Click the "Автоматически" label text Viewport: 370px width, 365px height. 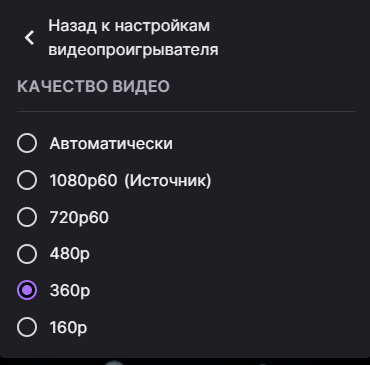(111, 144)
